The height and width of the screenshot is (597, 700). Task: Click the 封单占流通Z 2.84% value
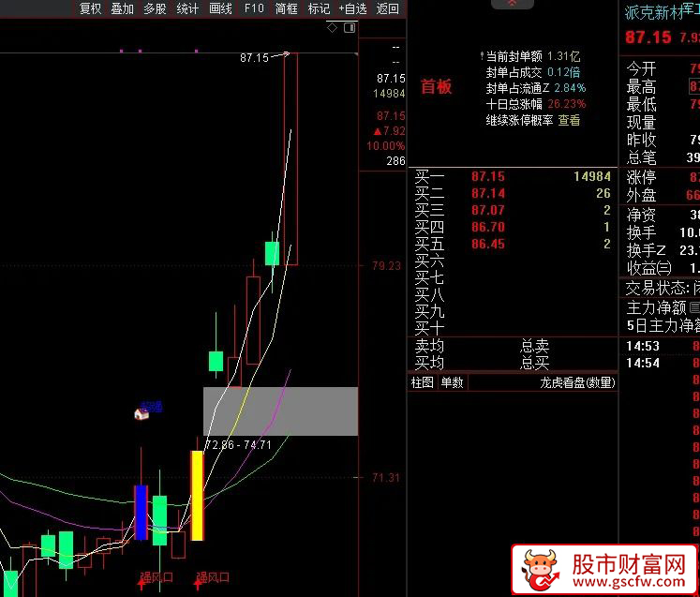pos(570,88)
